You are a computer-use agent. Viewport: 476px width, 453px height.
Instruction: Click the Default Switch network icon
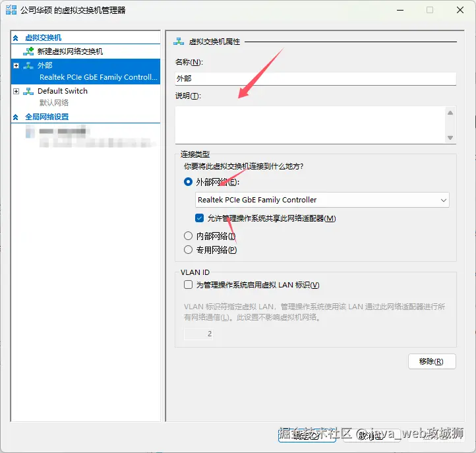click(28, 91)
